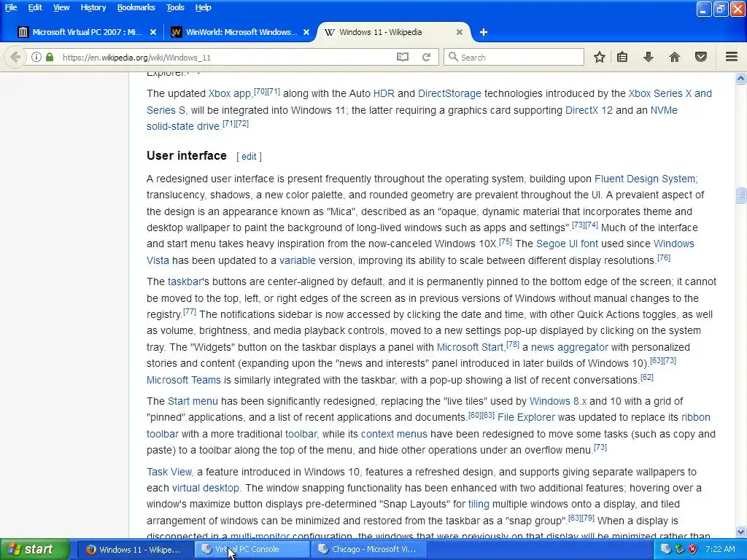Close the Windows 11 - Wikipedia tab
Screen dimensions: 747x560
point(460,32)
